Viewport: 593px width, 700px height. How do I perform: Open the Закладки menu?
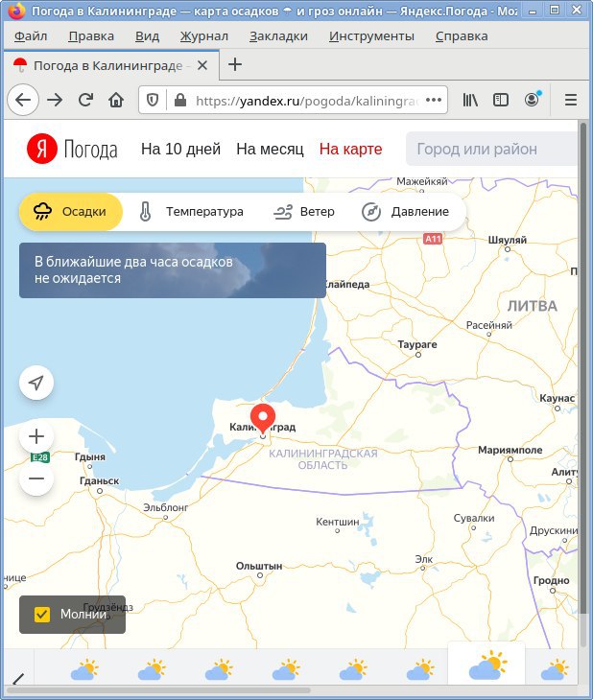[x=278, y=35]
